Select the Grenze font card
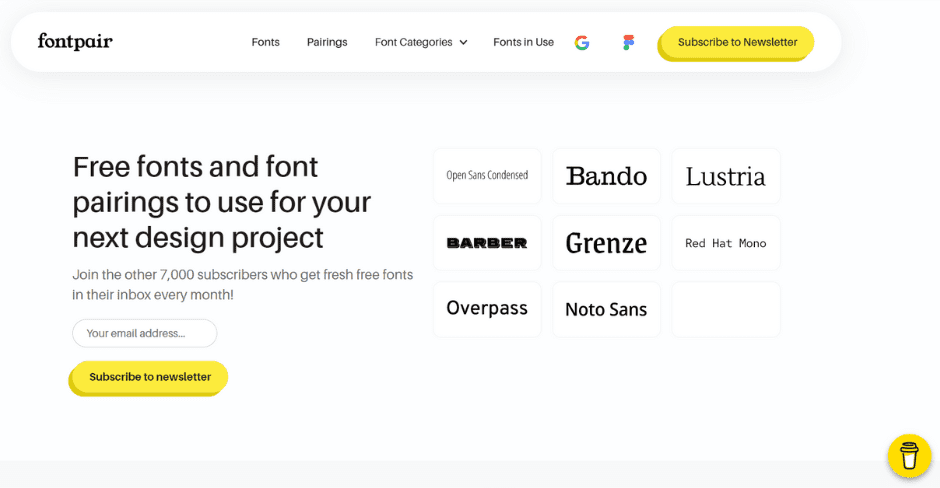The image size is (940, 488). (606, 243)
